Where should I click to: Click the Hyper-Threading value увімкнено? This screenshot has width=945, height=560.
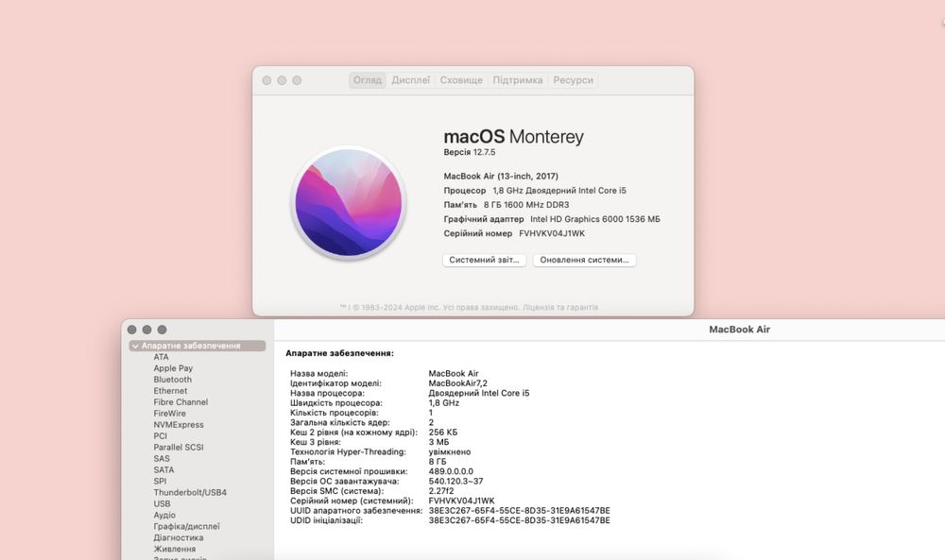click(450, 451)
